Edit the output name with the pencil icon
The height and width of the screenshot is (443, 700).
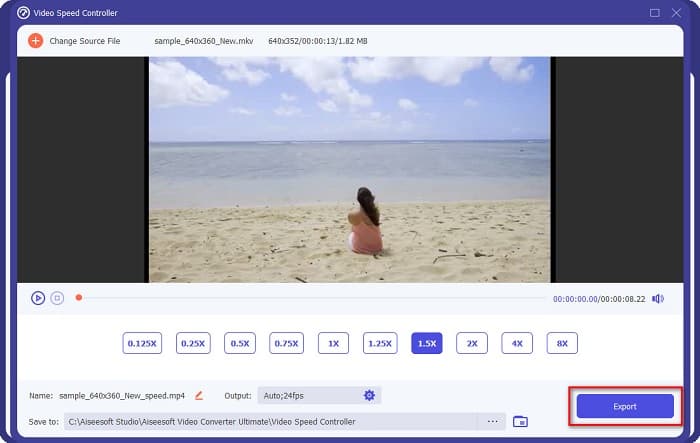199,395
